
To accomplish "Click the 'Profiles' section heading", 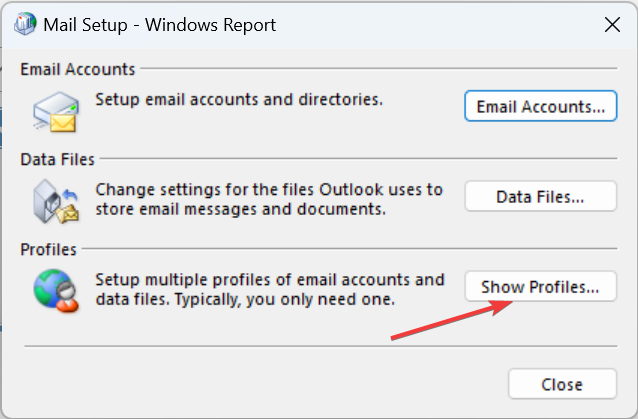I will 48,249.
